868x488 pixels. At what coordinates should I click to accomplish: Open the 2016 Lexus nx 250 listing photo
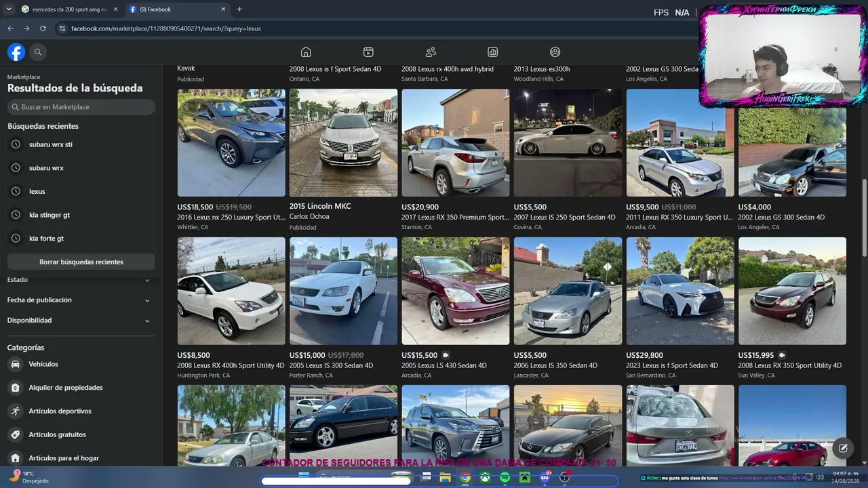point(231,143)
